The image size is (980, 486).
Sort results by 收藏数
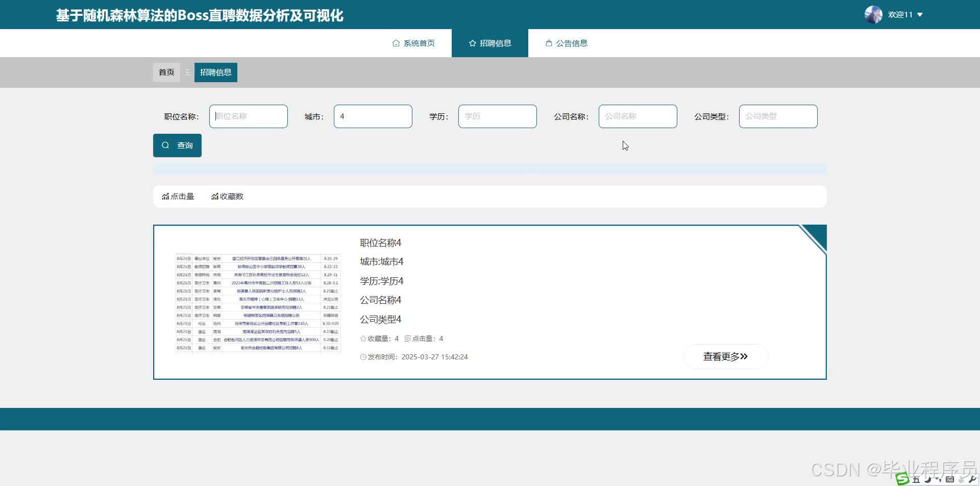228,197
